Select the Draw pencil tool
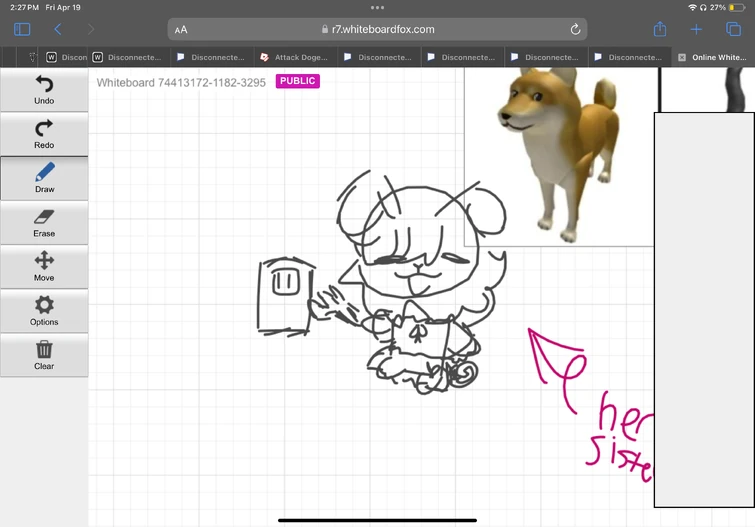The width and height of the screenshot is (755, 527). click(44, 178)
